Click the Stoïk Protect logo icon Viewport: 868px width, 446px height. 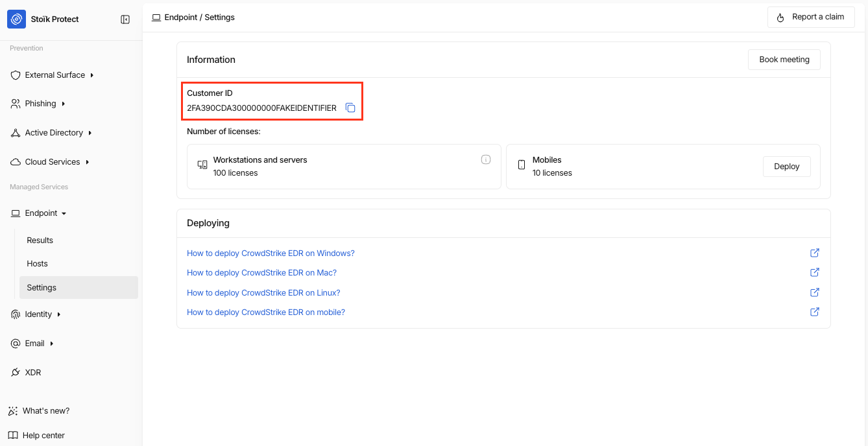point(17,19)
